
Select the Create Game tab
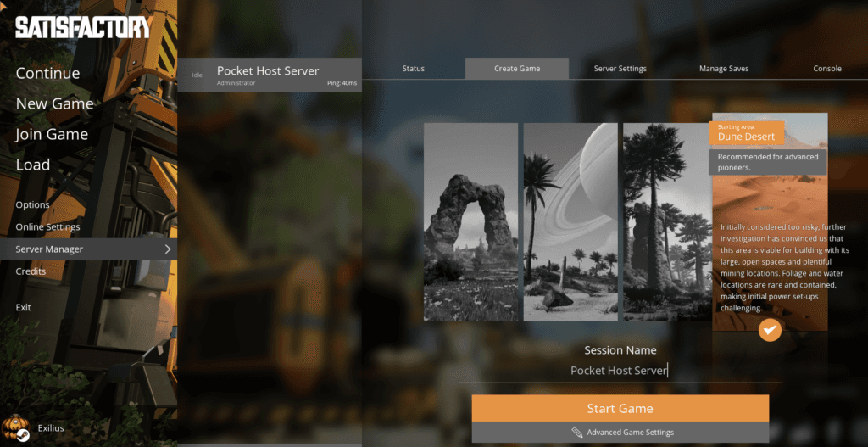[517, 69]
